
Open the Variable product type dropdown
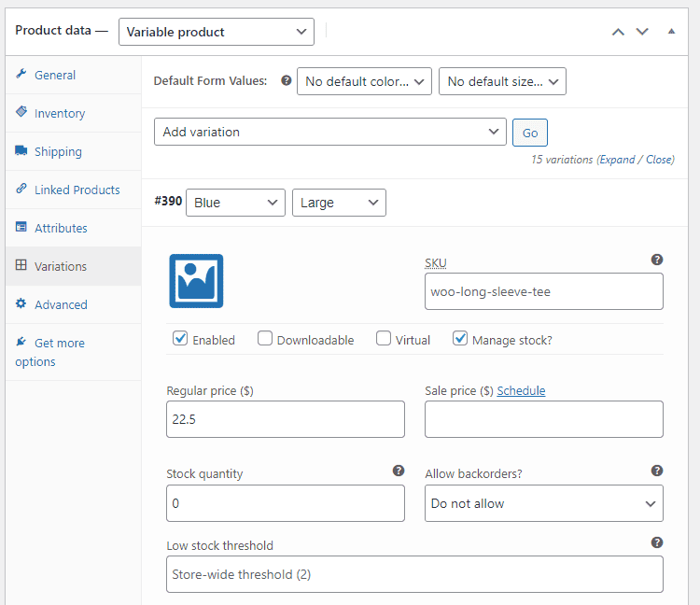click(217, 32)
